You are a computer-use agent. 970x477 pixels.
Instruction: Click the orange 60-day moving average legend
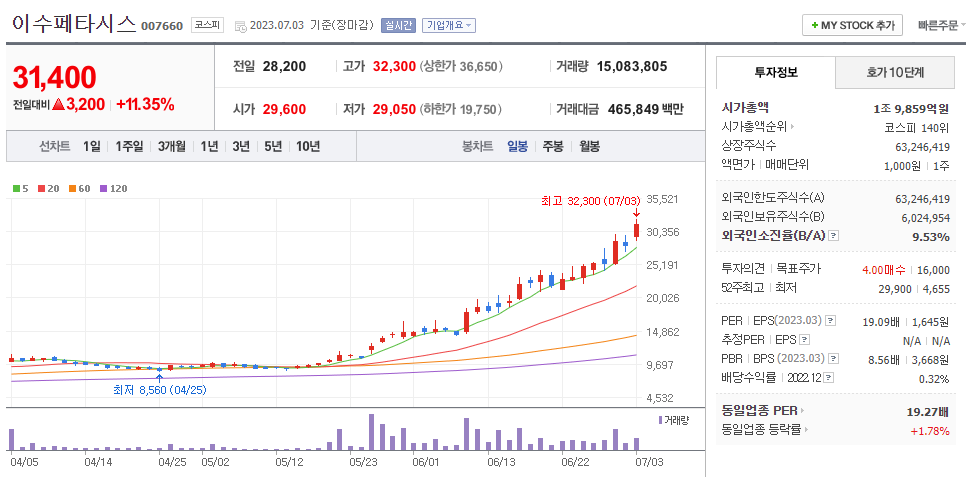79,189
